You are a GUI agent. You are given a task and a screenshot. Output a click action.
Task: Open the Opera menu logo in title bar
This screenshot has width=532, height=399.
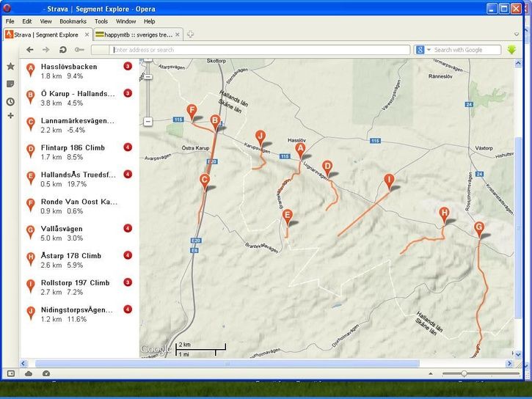coord(7,9)
